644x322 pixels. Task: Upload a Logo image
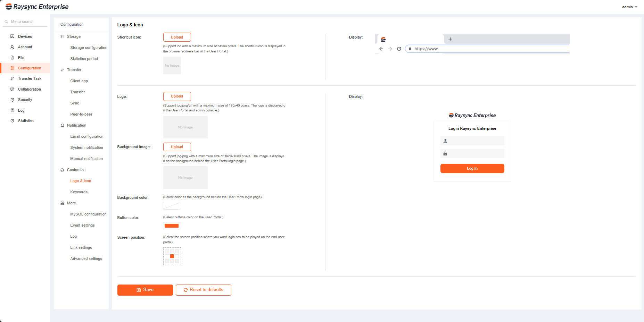tap(177, 96)
